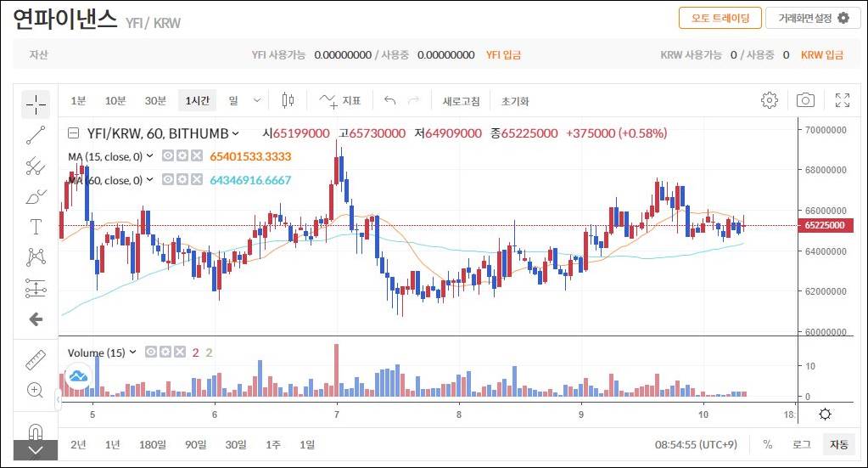Screen dimensions: 868x468
Task: Collapse the YFI/KRW legend with minus box
Action: click(73, 133)
